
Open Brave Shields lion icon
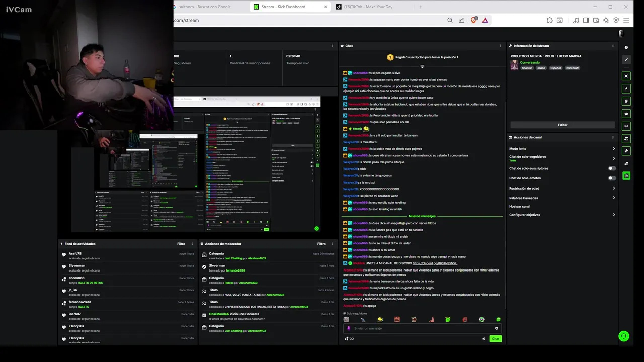point(474,20)
